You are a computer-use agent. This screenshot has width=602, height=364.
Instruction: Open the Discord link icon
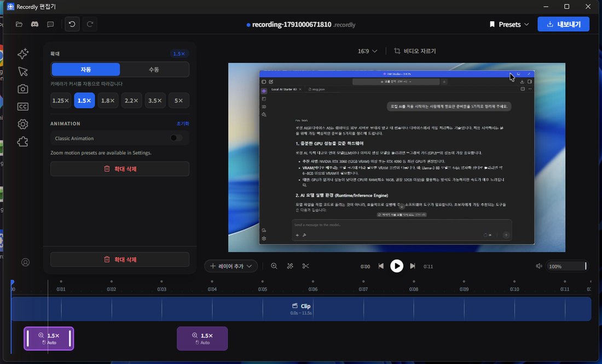pyautogui.click(x=34, y=24)
